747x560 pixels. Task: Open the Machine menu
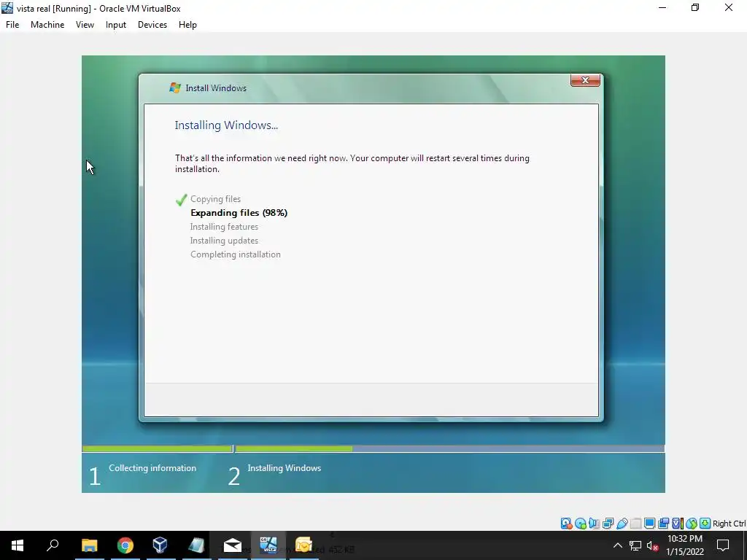pyautogui.click(x=47, y=25)
